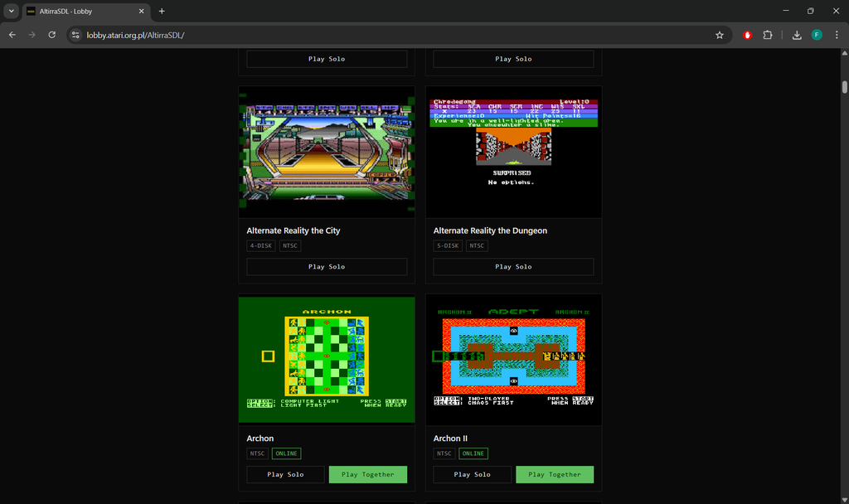Open a new tab with plus button
The image size is (849, 504).
[x=162, y=11]
